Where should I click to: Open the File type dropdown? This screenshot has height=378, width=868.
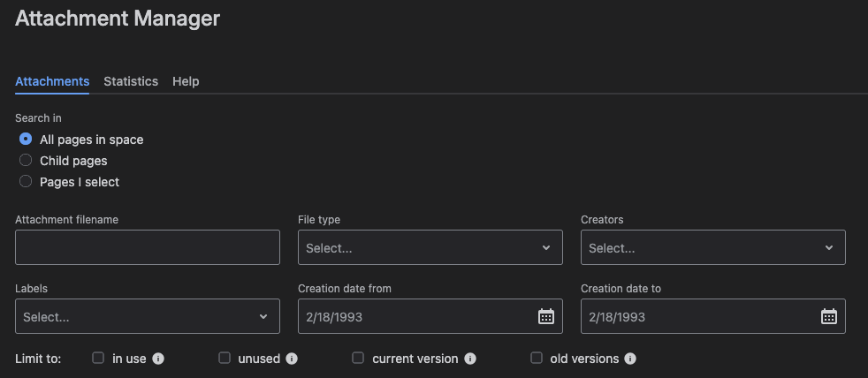point(430,247)
